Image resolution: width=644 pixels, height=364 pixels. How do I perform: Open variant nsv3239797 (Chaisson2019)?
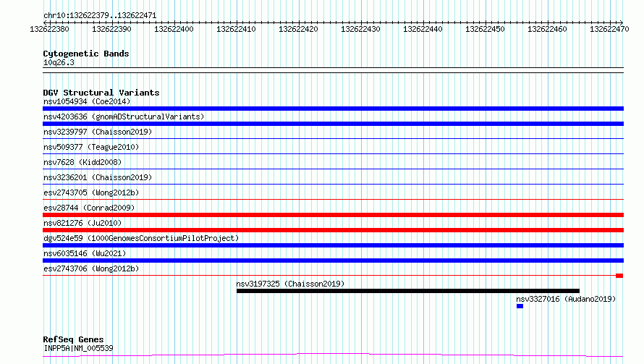(98, 132)
